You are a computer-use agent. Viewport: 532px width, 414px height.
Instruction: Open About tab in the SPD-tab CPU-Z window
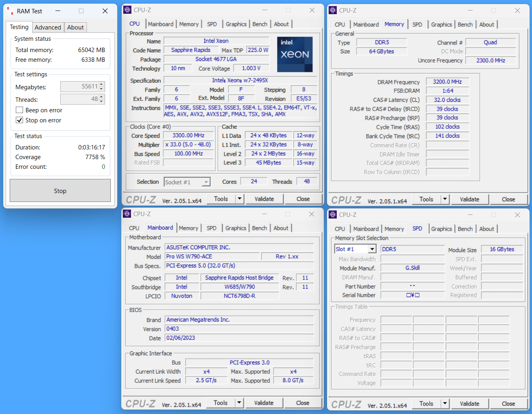[x=487, y=229]
